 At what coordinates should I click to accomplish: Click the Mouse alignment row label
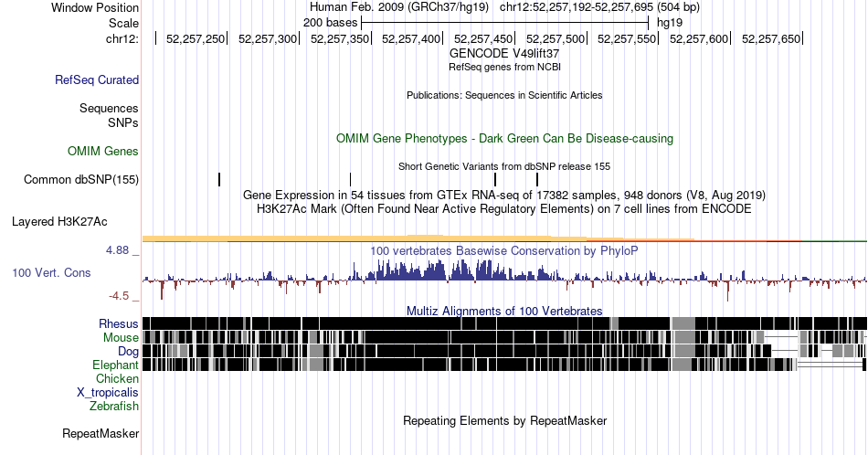[x=121, y=338]
